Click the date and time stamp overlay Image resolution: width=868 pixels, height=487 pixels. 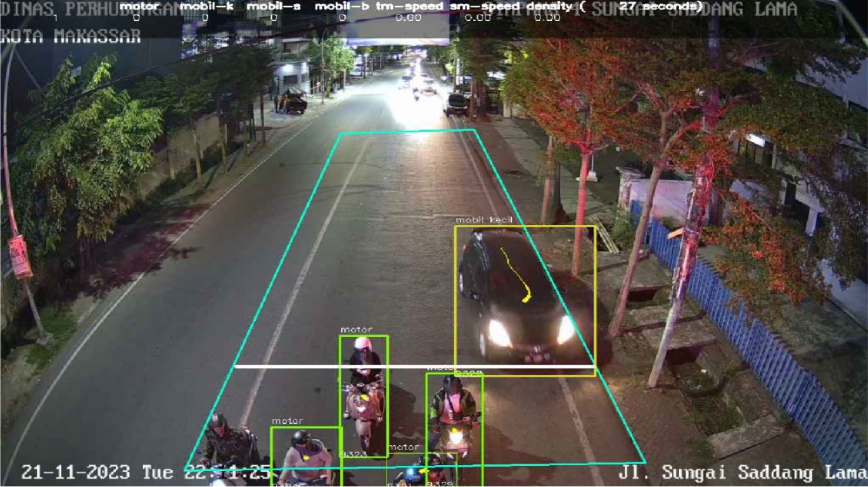pos(146,472)
